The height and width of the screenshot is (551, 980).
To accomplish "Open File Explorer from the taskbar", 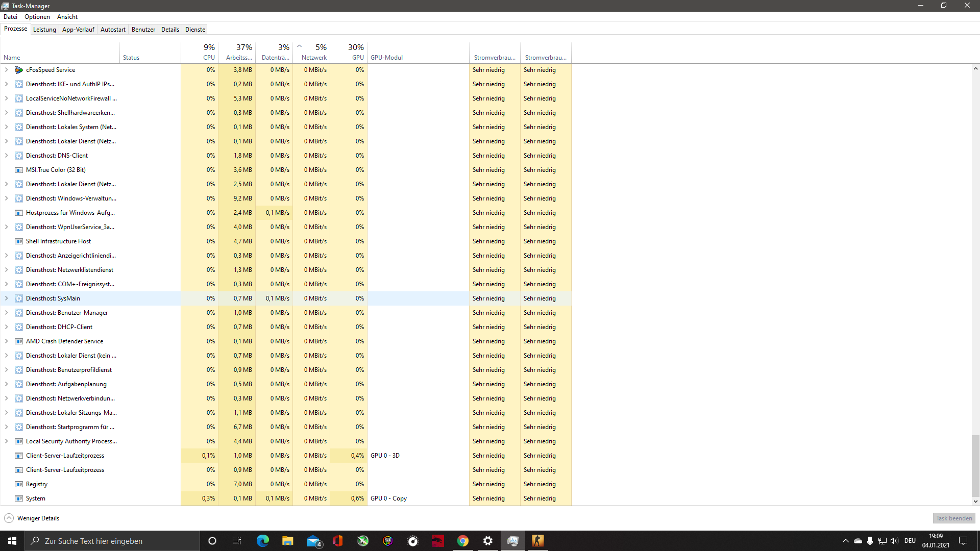I will pyautogui.click(x=287, y=541).
